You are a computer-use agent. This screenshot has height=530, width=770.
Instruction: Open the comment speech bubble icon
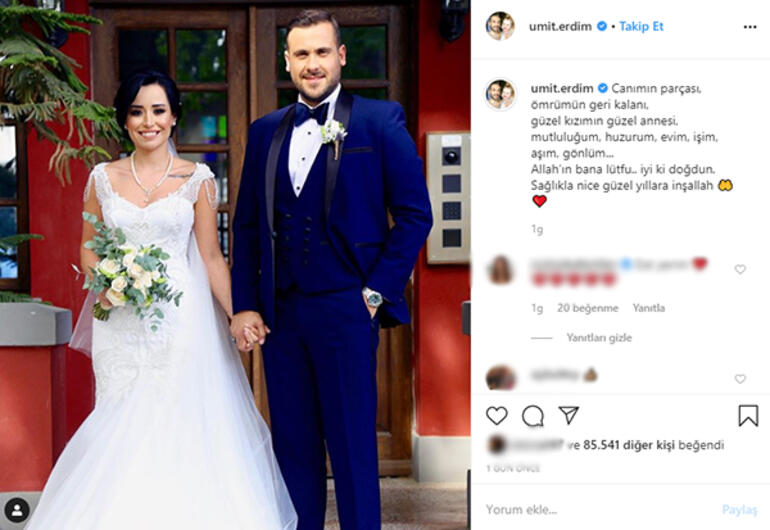click(533, 417)
